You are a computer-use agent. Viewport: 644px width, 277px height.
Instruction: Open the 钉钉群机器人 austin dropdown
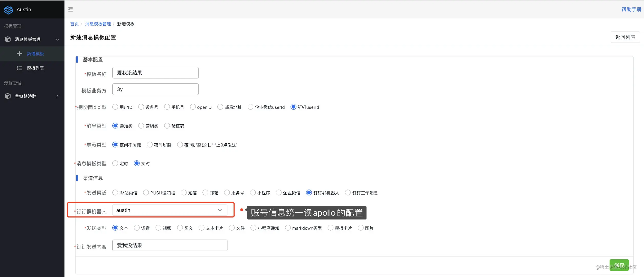click(x=170, y=210)
